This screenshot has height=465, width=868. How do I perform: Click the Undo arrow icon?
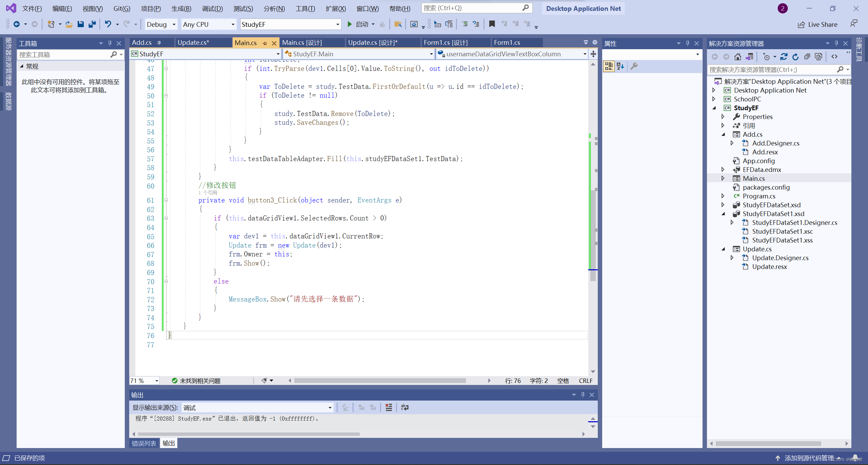click(x=108, y=24)
